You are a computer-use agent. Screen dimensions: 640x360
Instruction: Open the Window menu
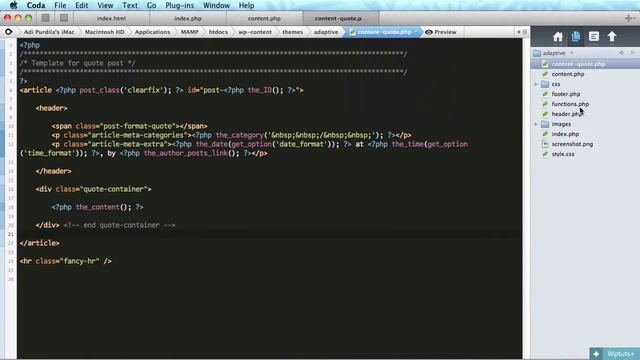tap(216, 5)
